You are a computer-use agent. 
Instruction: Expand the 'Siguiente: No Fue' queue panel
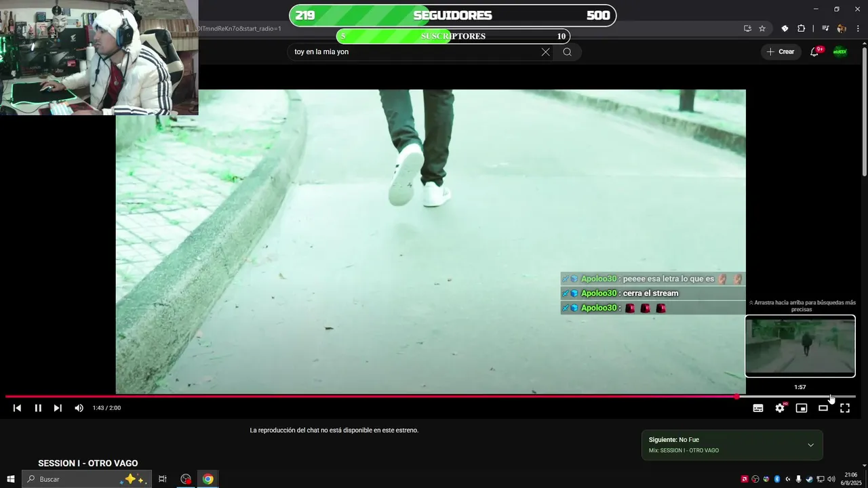[810, 445]
